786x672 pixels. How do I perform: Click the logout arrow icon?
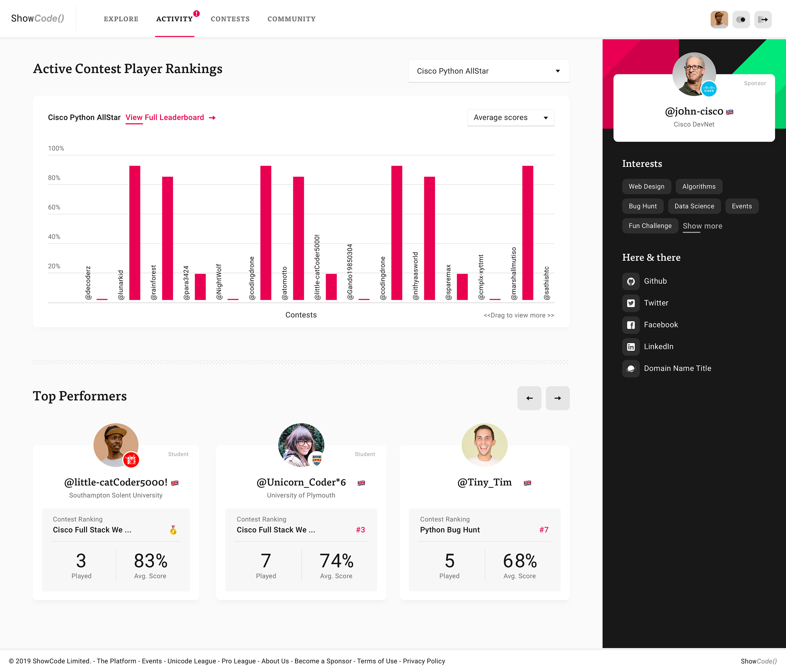pyautogui.click(x=763, y=19)
